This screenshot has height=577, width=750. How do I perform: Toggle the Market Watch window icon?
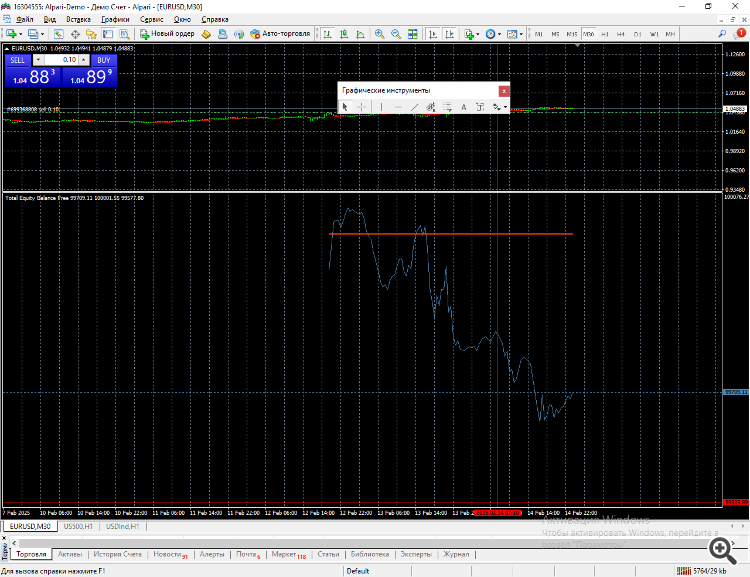58,34
